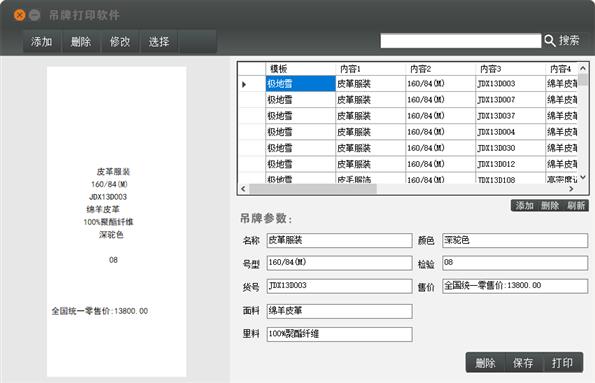Click the 打印 print button
The height and width of the screenshot is (383, 595).
coord(562,363)
